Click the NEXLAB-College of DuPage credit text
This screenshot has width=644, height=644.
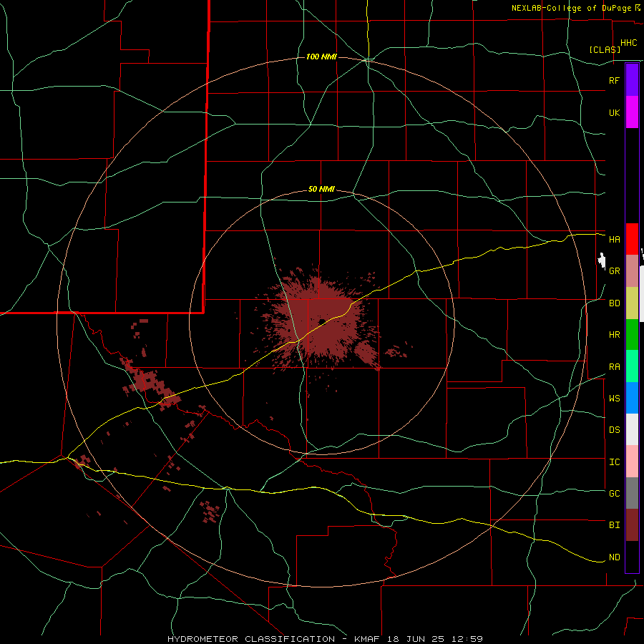[571, 8]
